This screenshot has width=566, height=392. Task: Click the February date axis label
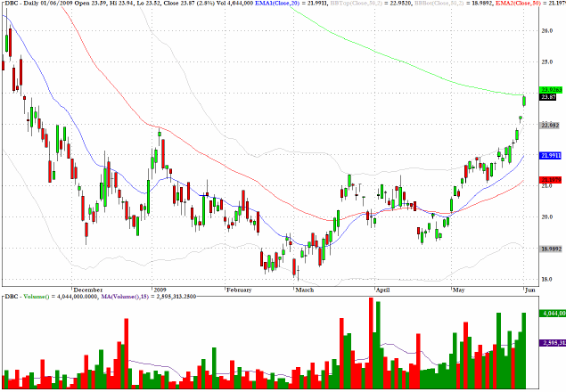(x=239, y=290)
